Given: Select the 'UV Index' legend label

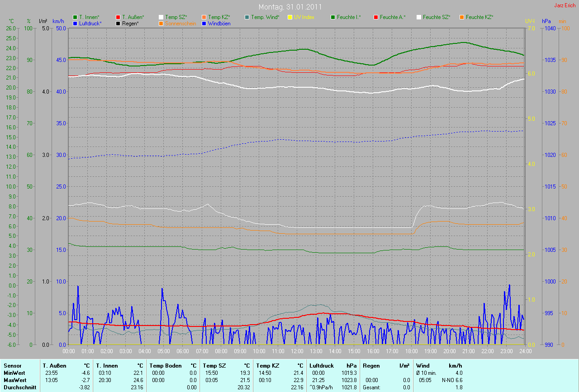Looking at the screenshot, I should [304, 17].
